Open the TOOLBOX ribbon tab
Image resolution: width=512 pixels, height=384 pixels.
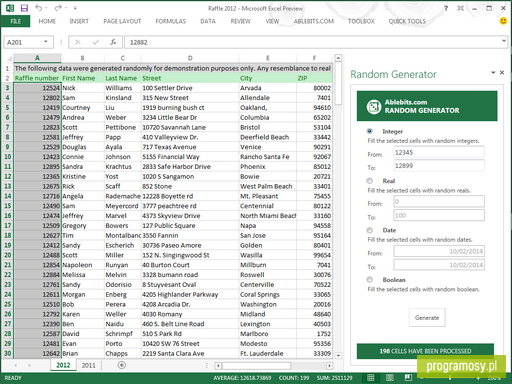tap(361, 21)
